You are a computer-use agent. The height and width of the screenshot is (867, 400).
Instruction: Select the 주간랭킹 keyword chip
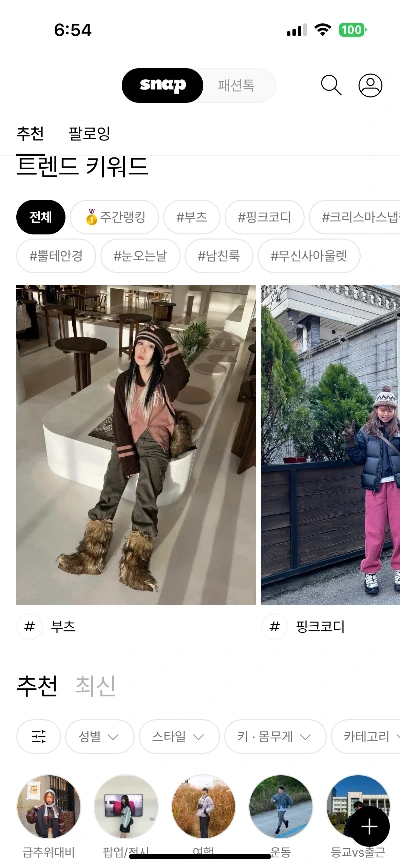115,217
